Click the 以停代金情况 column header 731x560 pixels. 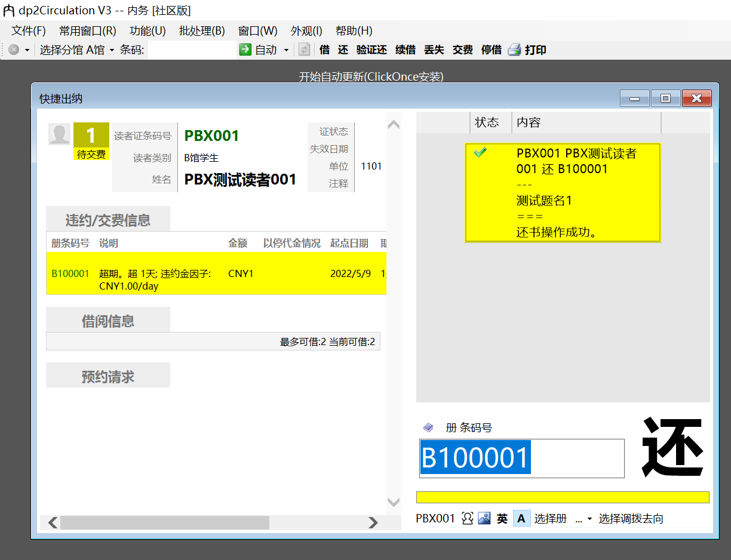tap(292, 243)
